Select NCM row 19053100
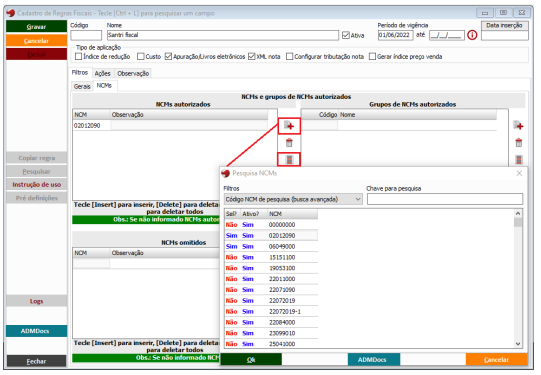This screenshot has height=375, width=541. click(x=271, y=268)
